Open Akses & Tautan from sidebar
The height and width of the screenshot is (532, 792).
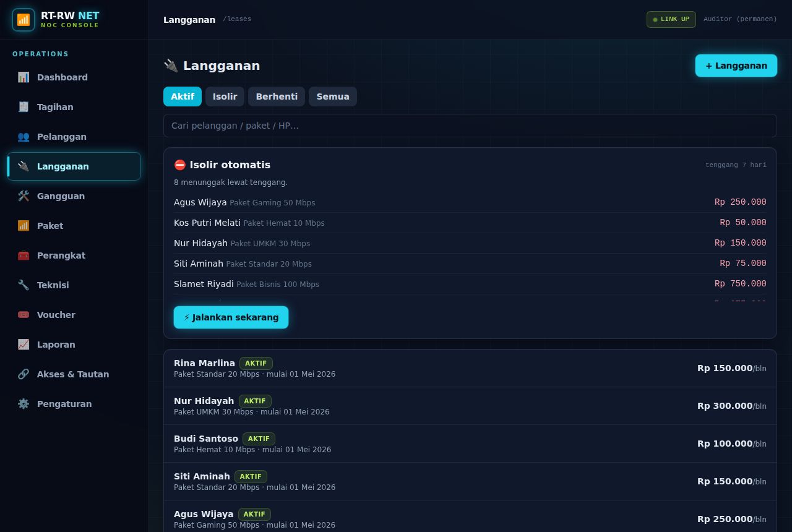pos(74,374)
